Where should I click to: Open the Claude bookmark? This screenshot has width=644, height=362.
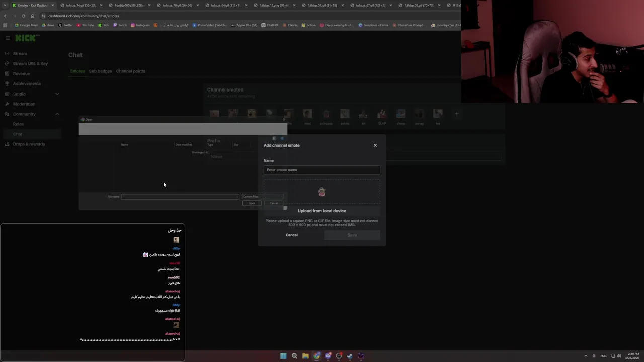click(290, 25)
